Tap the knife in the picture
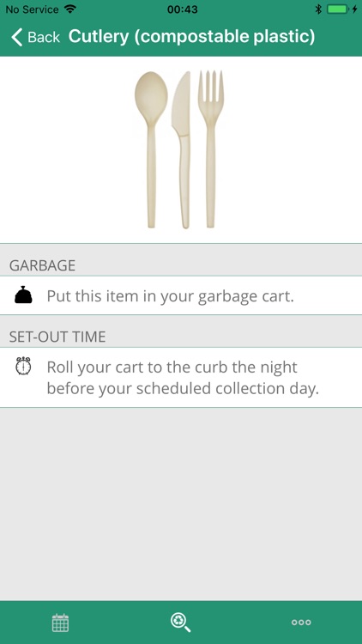Viewport: 362px width, 644px height. coord(182,150)
